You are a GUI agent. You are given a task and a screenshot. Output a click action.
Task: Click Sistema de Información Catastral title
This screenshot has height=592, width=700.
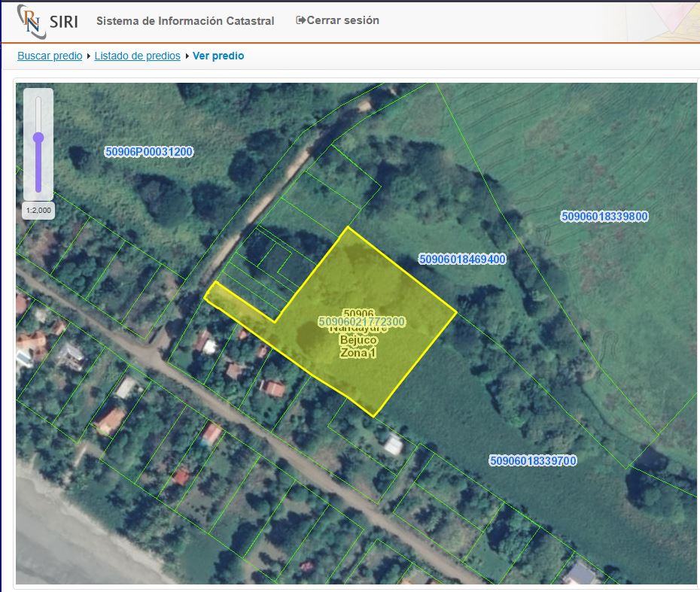185,21
